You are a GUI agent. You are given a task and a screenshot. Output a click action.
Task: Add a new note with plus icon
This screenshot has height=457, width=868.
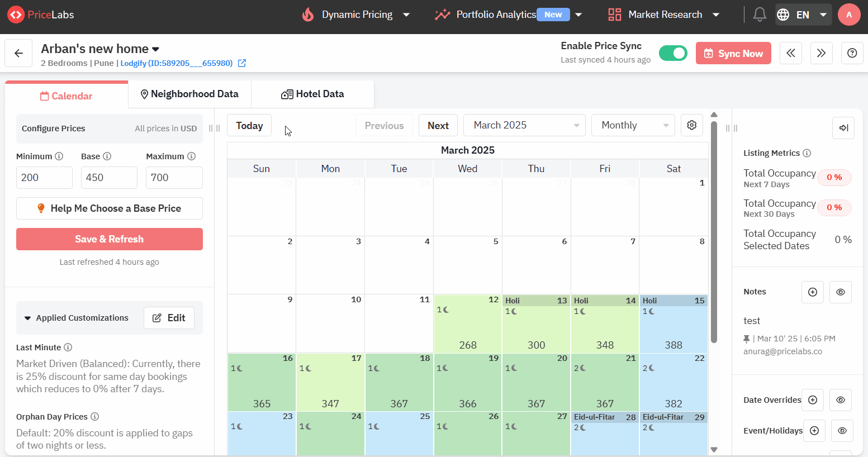pyautogui.click(x=813, y=292)
